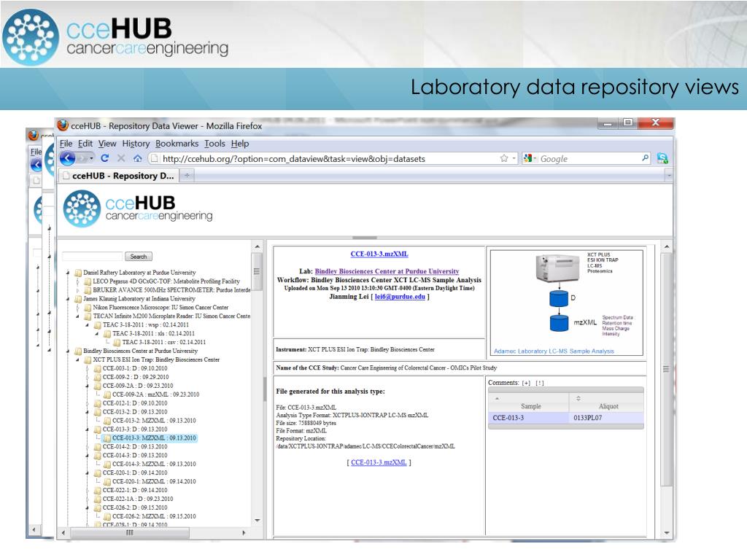Open the History menu
747x560 pixels.
[136, 144]
